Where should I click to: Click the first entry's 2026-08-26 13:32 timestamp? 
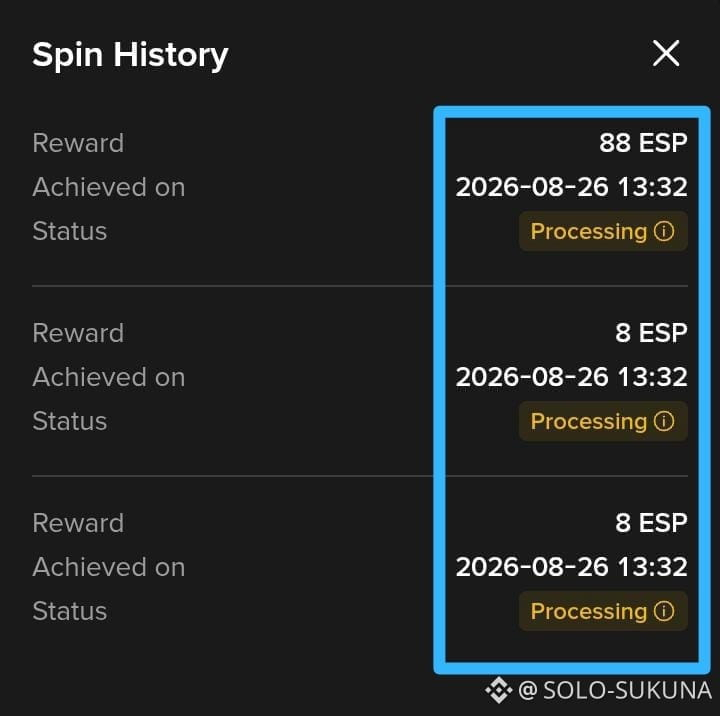(571, 187)
